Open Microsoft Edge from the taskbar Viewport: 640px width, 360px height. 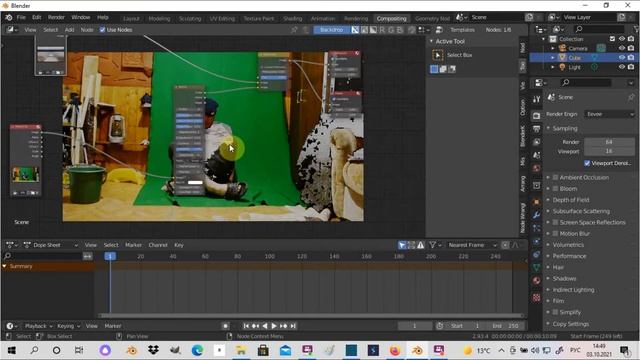coord(198,350)
